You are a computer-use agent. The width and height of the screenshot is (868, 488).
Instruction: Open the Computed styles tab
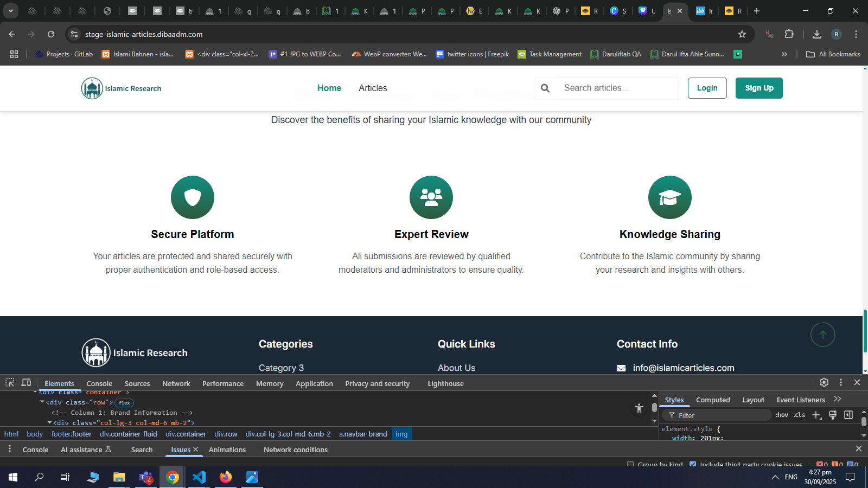point(713,400)
